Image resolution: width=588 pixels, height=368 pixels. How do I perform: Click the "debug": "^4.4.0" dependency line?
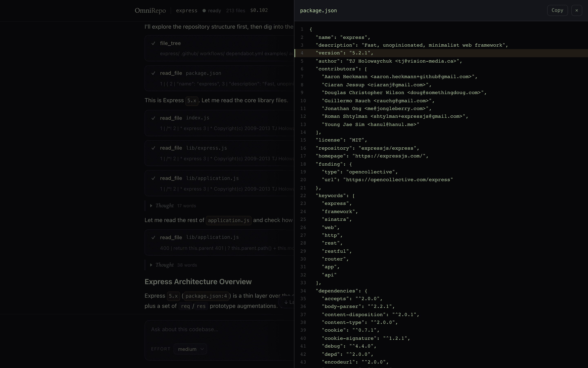pyautogui.click(x=441, y=346)
